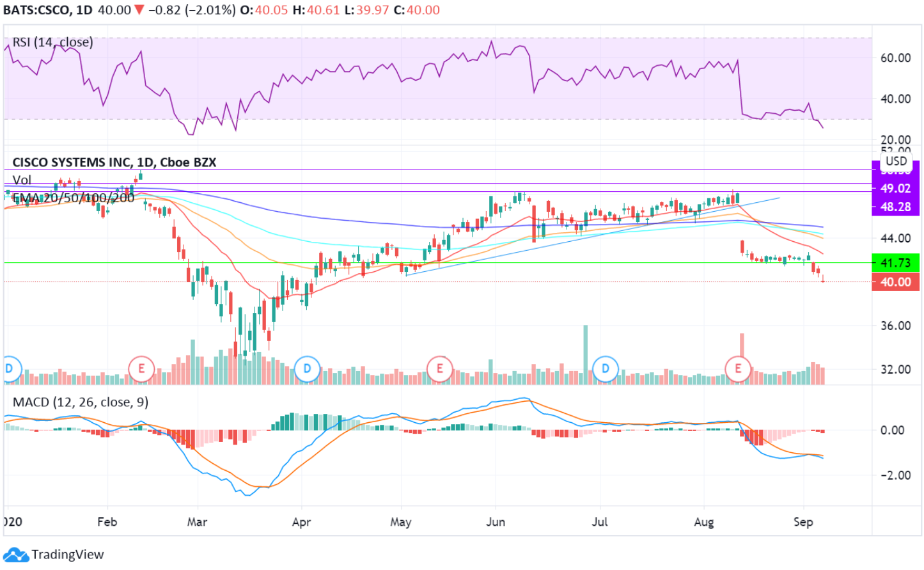Select the dividend D marker near July

coord(605,368)
